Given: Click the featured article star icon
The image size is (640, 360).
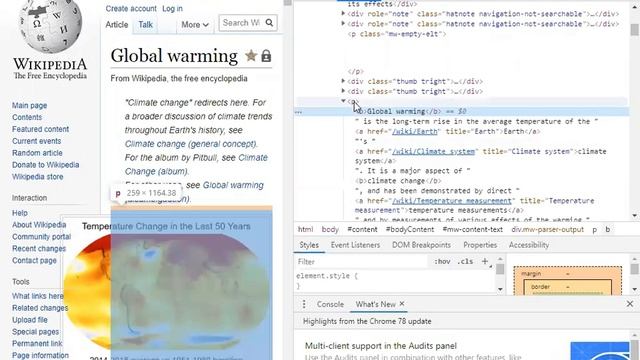Looking at the screenshot, I should click(251, 56).
